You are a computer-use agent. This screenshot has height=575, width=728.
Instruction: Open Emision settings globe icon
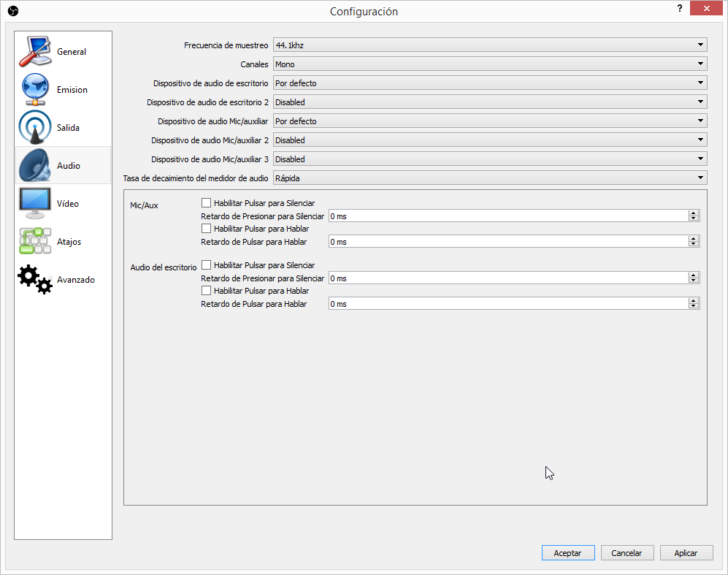pos(35,90)
